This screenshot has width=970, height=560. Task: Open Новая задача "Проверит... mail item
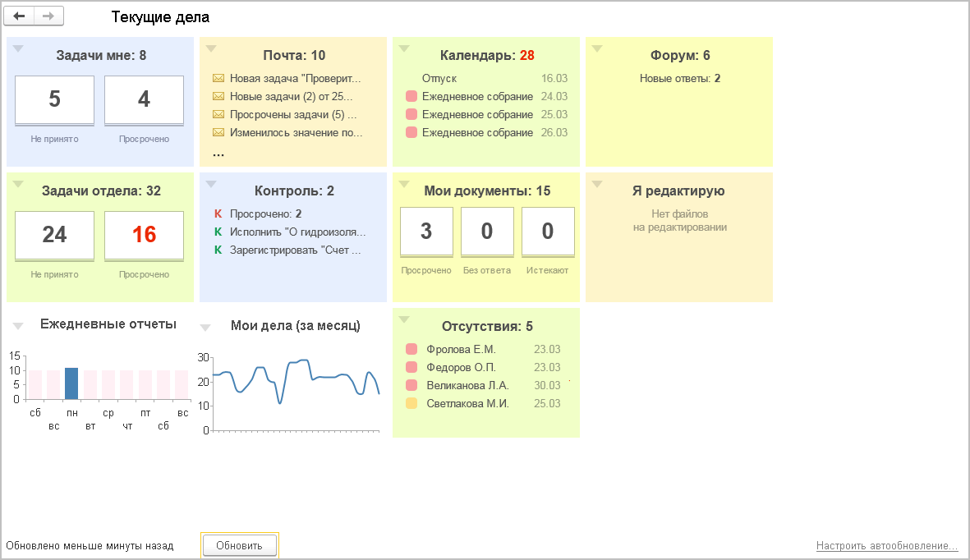click(x=295, y=79)
